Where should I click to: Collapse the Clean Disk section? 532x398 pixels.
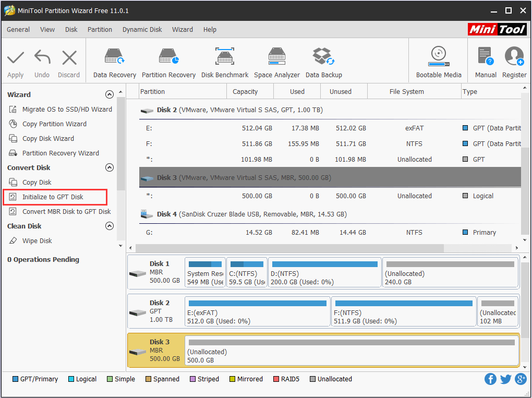coord(109,226)
